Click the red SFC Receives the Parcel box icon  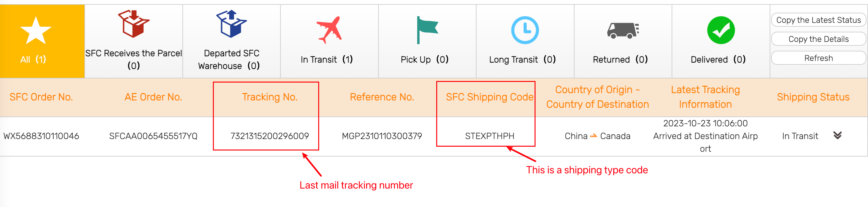tap(134, 23)
